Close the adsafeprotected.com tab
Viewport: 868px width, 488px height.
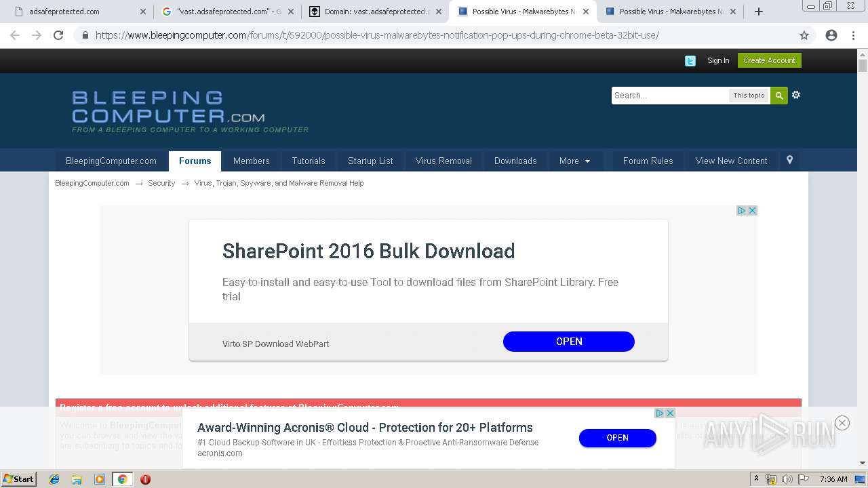[x=142, y=12]
